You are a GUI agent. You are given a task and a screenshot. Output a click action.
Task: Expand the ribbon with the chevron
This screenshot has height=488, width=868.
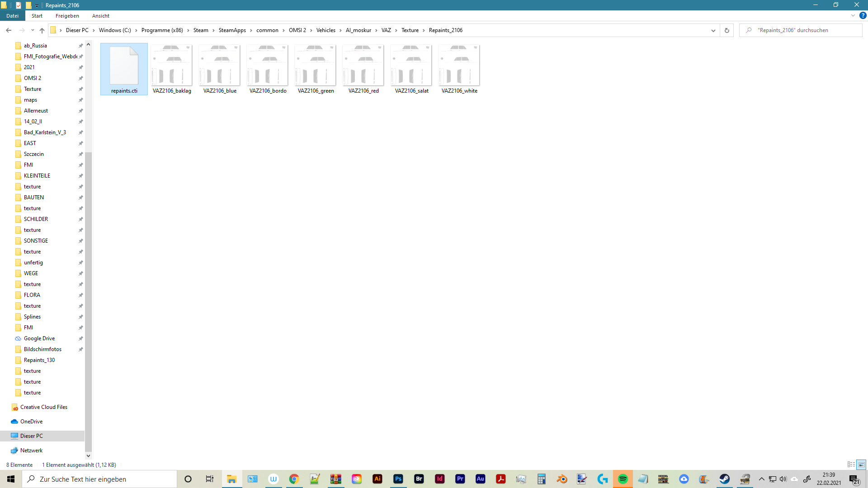853,15
